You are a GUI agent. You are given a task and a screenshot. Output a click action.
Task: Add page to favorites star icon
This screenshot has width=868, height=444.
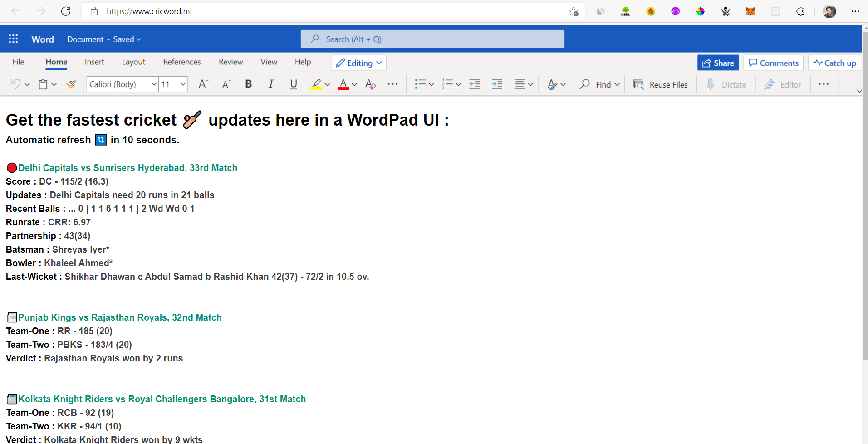pyautogui.click(x=574, y=11)
